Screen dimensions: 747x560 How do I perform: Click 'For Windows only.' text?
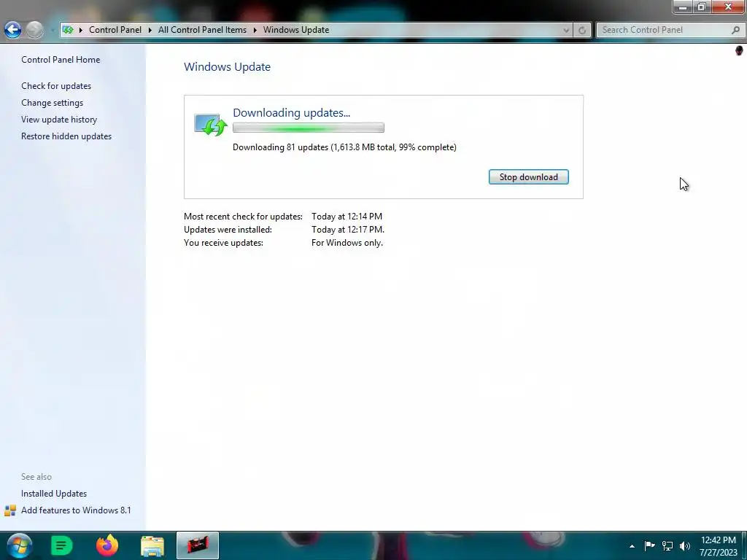[347, 243]
